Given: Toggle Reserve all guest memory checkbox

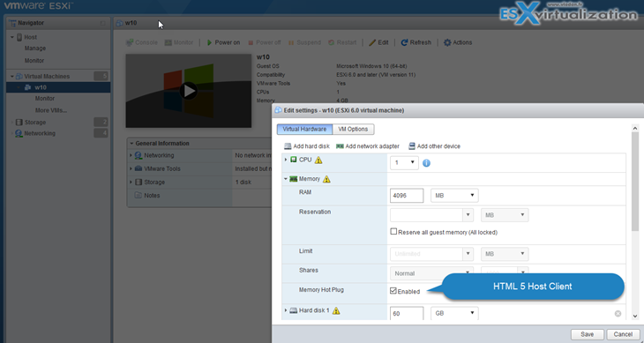Looking at the screenshot, I should 393,232.
